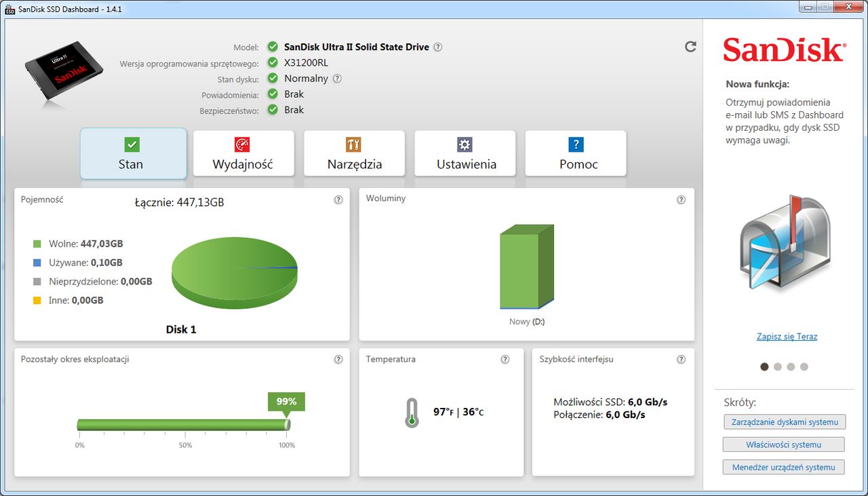Click the Łącznie: 447,13GB text

point(180,202)
